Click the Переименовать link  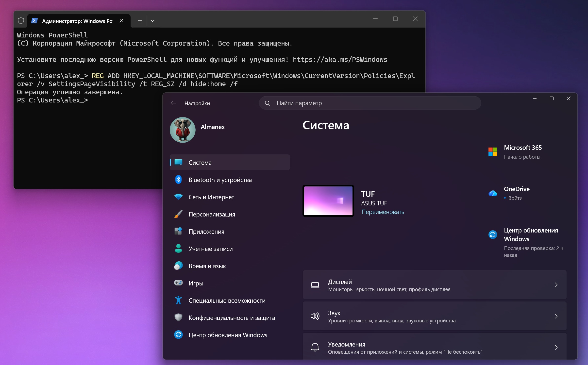tap(383, 212)
